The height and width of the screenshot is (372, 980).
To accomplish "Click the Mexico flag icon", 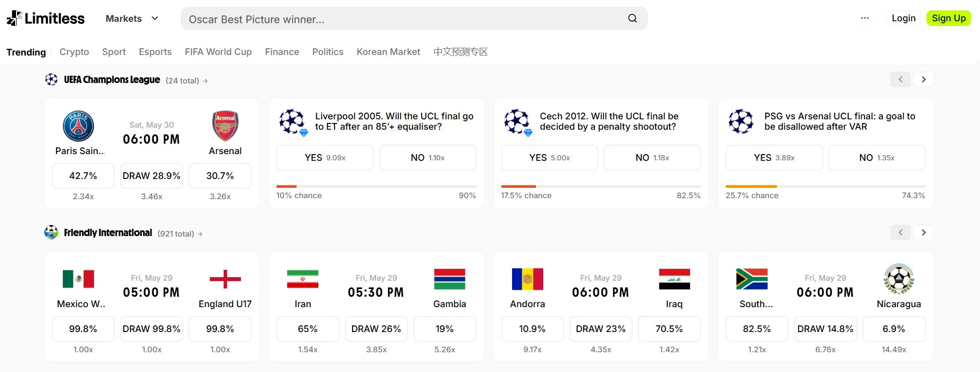I will coord(78,279).
